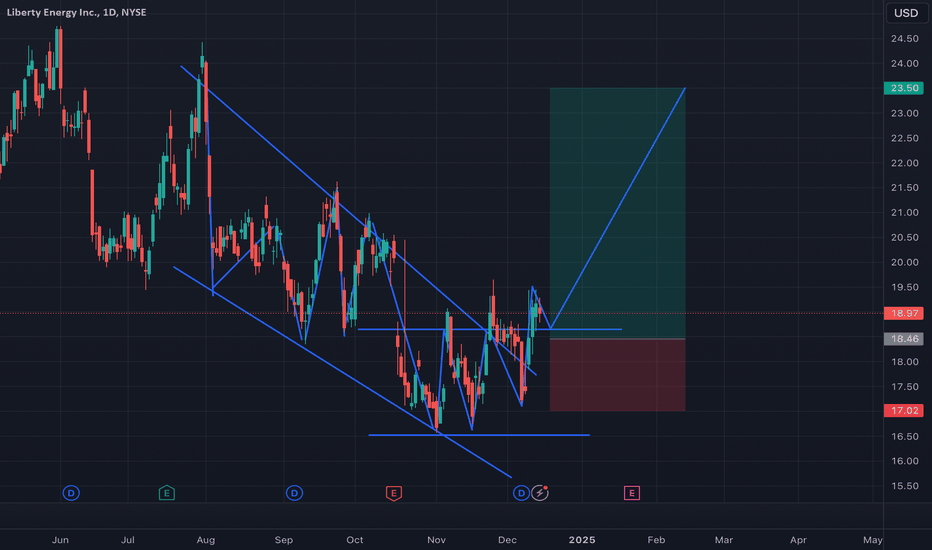
Task: Click the Nov label on time axis
Action: [x=436, y=540]
